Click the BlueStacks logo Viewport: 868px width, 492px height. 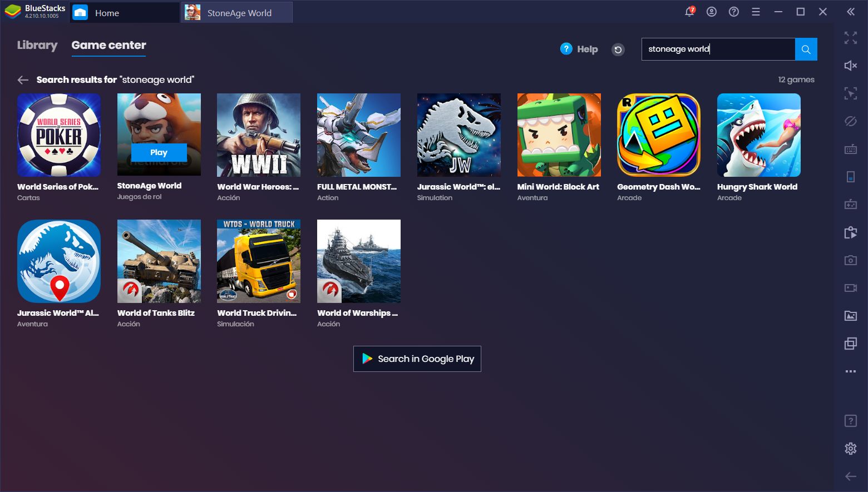coord(13,12)
